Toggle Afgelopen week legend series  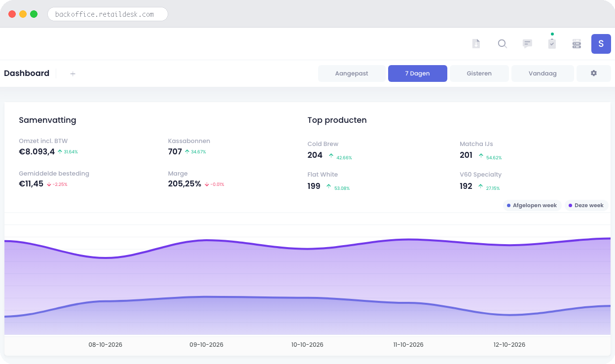[532, 205]
